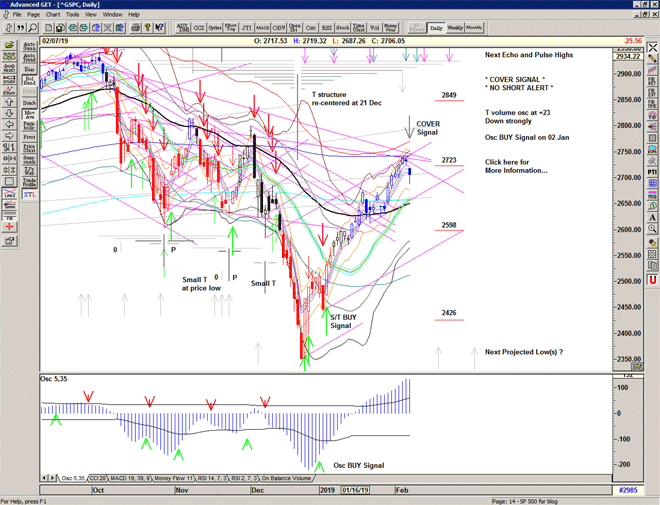Screen dimensions: 660x505
Task: Click the PTI icon on right toolbar
Action: pos(652,172)
